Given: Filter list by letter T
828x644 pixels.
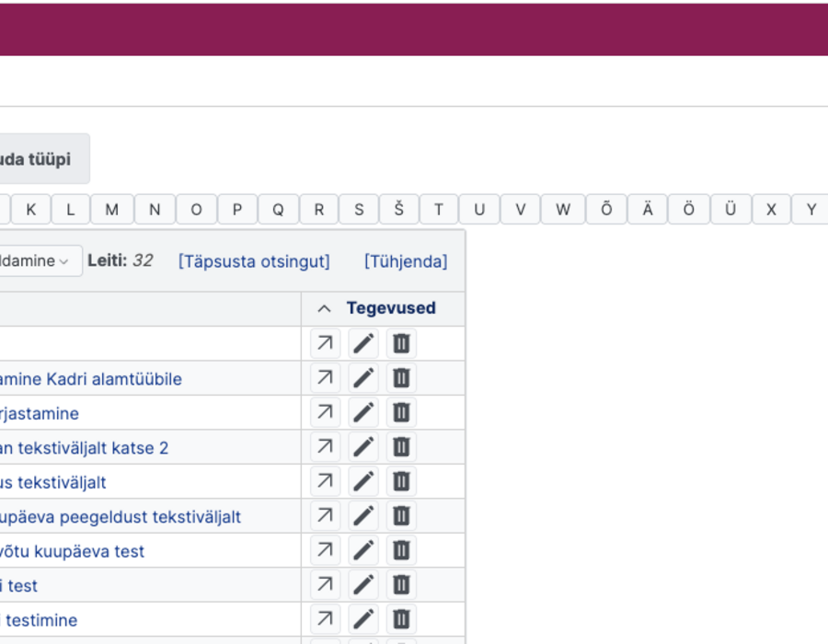Looking at the screenshot, I should pos(439,210).
